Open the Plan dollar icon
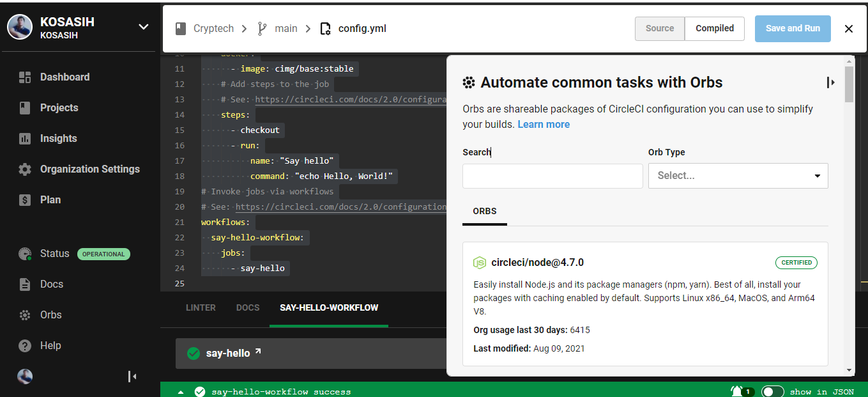 coord(25,200)
